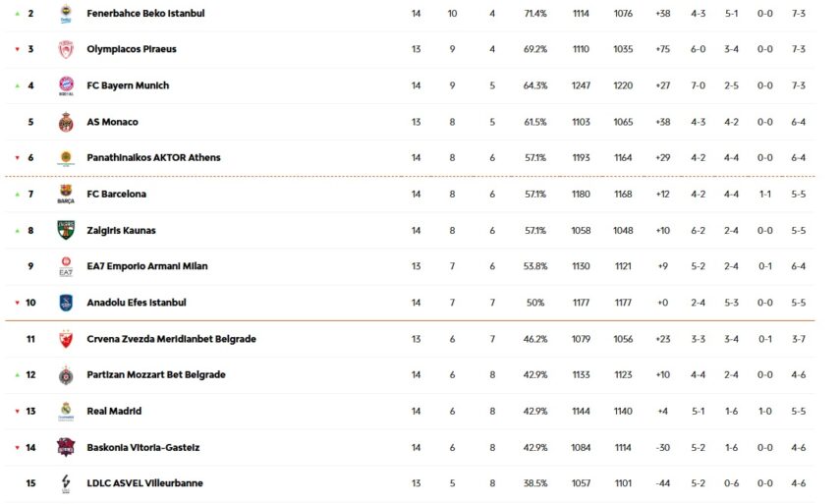The width and height of the screenshot is (840, 504).
Task: Click the Fenerbahce Beko Istanbul team logo
Action: 66,14
